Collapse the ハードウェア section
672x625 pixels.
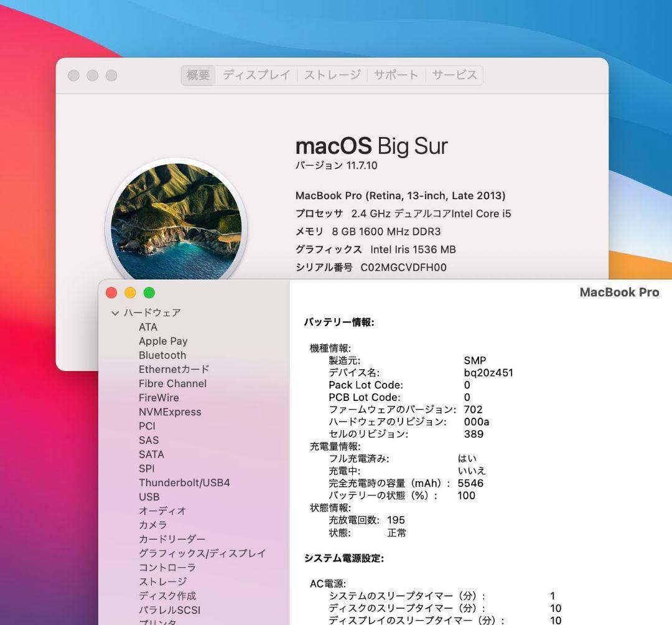tap(115, 313)
